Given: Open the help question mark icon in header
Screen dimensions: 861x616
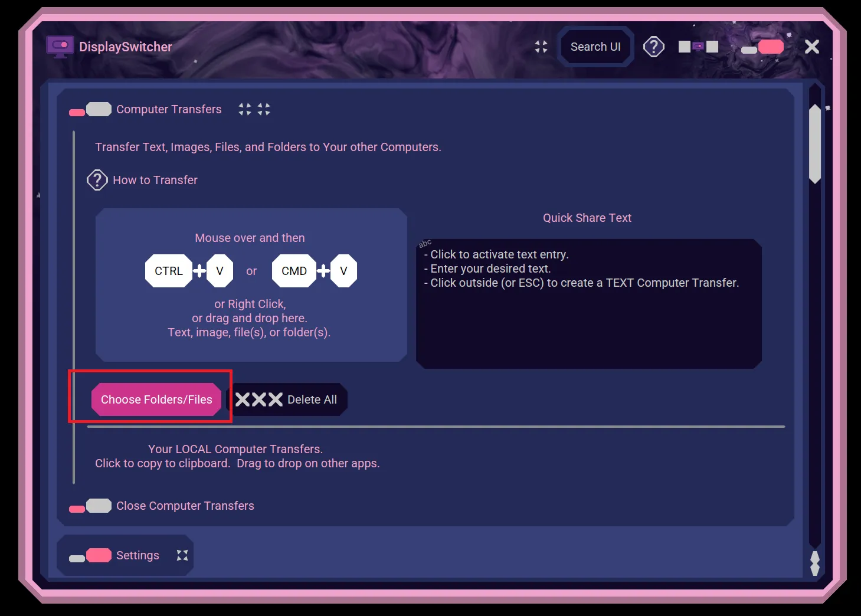Looking at the screenshot, I should pyautogui.click(x=654, y=47).
